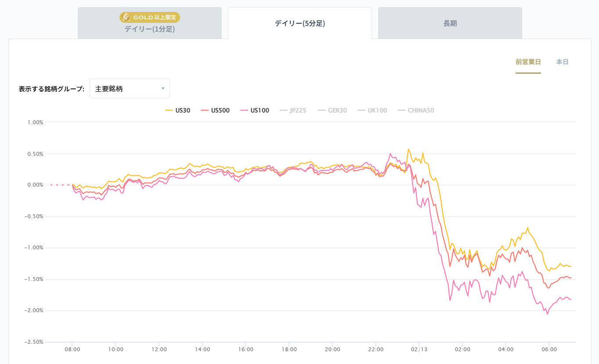Show 前営業日 data
The width and height of the screenshot is (599, 364).
[528, 62]
